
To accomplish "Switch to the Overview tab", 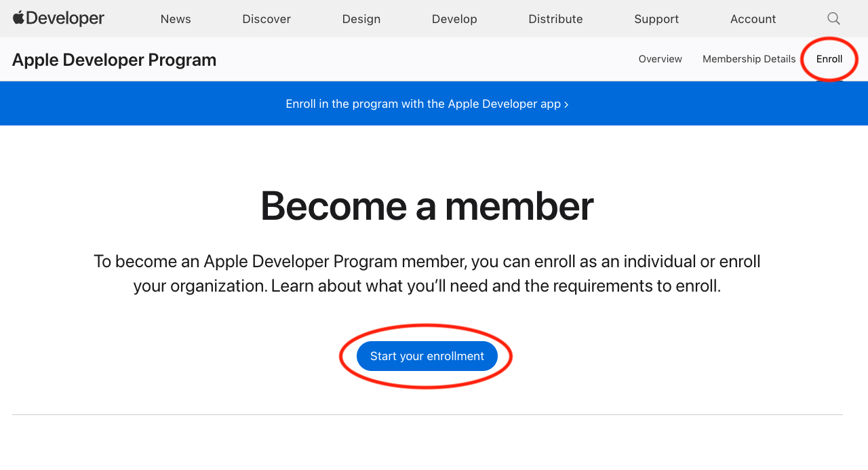I will click(x=660, y=59).
